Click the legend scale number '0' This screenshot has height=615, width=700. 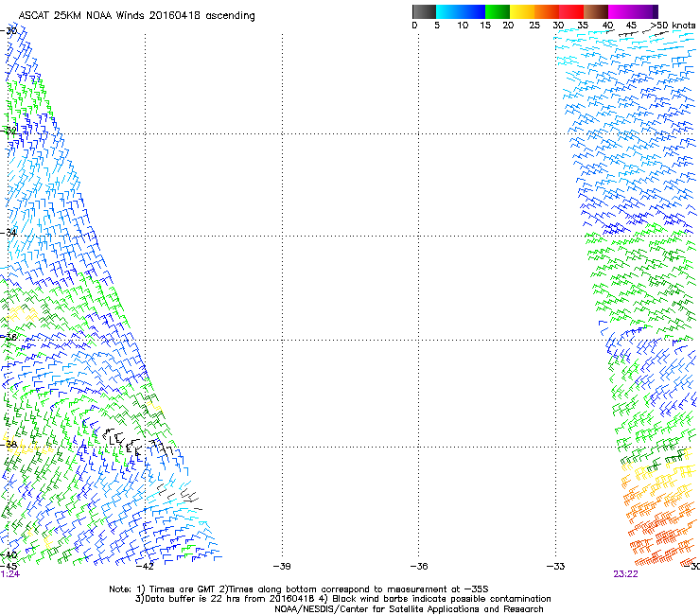(x=414, y=26)
